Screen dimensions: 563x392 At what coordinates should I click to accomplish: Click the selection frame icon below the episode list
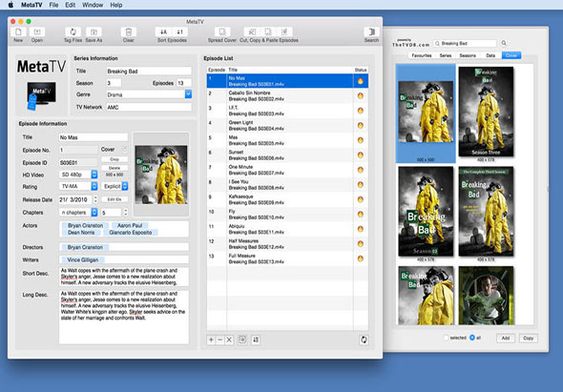tap(242, 340)
